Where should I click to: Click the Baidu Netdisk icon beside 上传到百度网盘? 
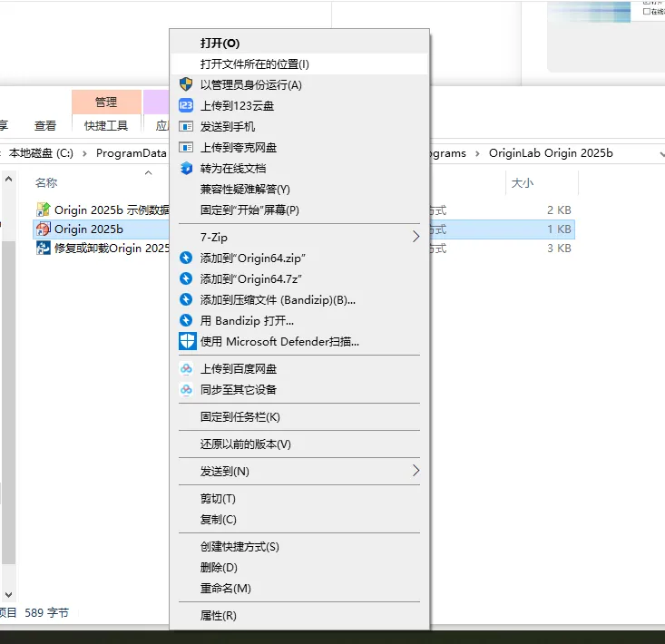coord(186,368)
